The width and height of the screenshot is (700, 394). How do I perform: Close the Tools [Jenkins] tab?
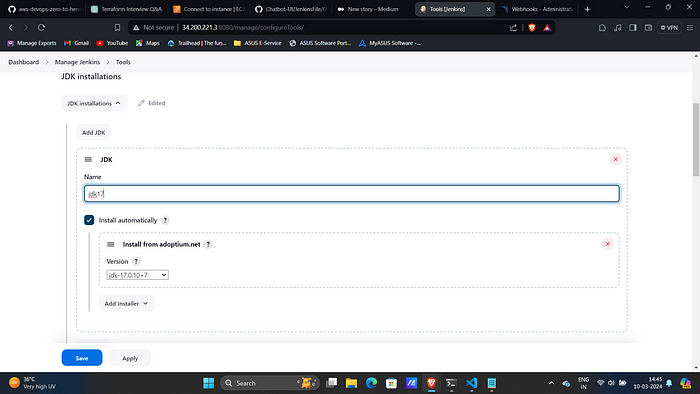pyautogui.click(x=488, y=9)
